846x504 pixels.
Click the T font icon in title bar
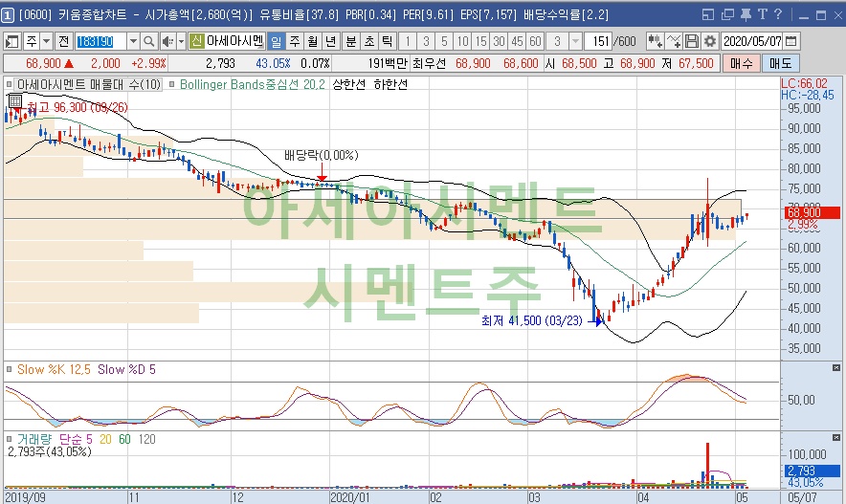(x=762, y=14)
